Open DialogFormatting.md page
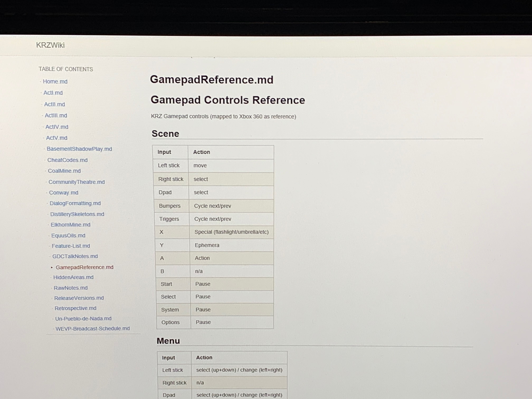 (x=75, y=203)
